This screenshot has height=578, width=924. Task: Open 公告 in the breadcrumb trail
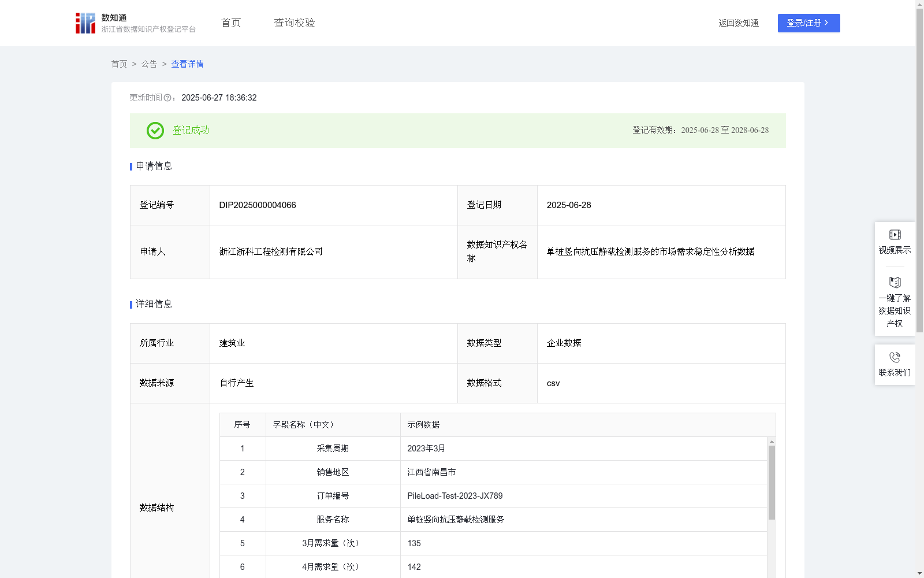click(149, 64)
